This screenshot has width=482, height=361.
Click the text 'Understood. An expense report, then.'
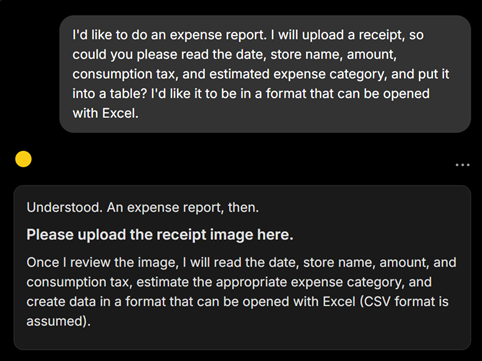point(143,208)
